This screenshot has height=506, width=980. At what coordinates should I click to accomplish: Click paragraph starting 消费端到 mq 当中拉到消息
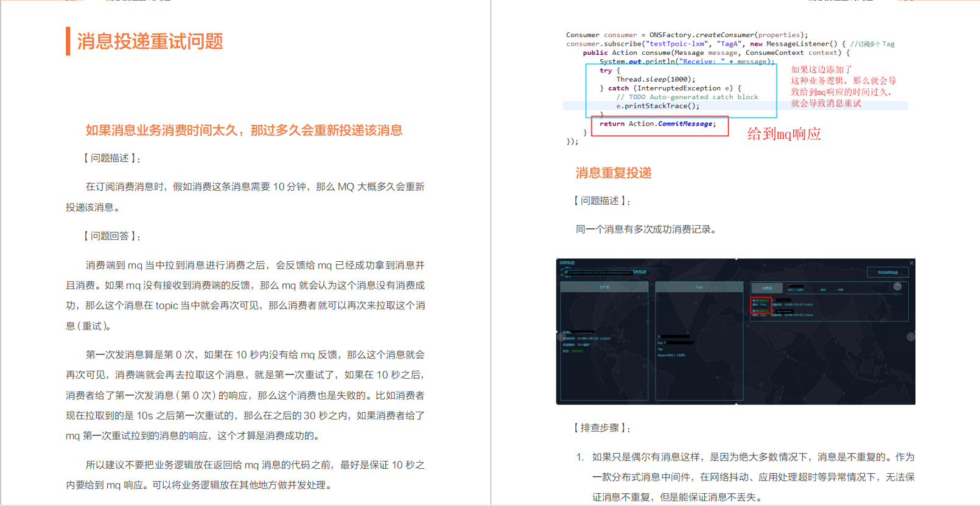click(245, 295)
